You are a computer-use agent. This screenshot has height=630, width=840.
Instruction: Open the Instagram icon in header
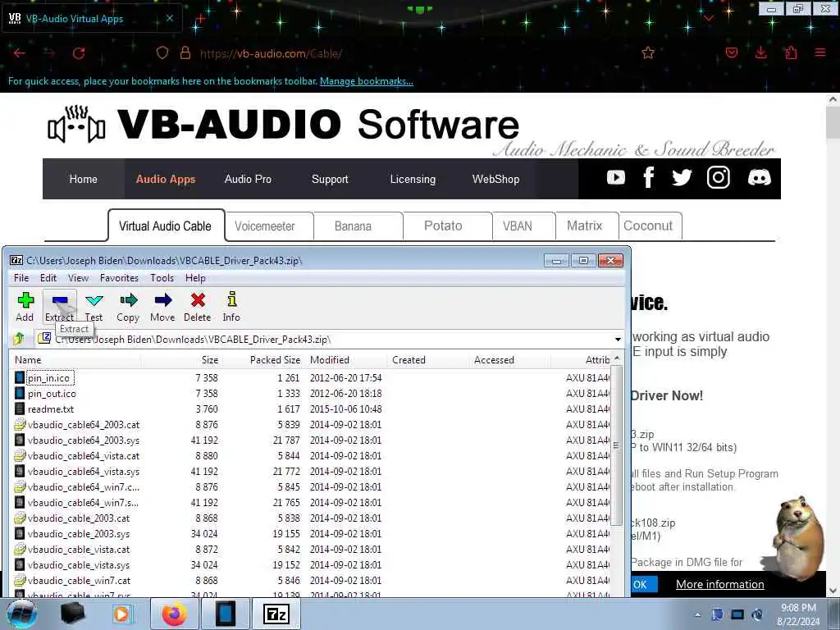coord(719,177)
